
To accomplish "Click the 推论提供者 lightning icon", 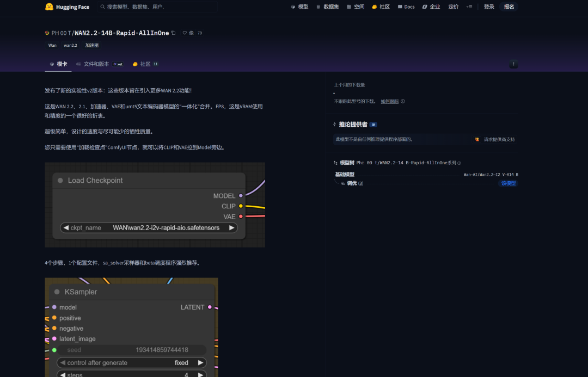I will coord(334,125).
